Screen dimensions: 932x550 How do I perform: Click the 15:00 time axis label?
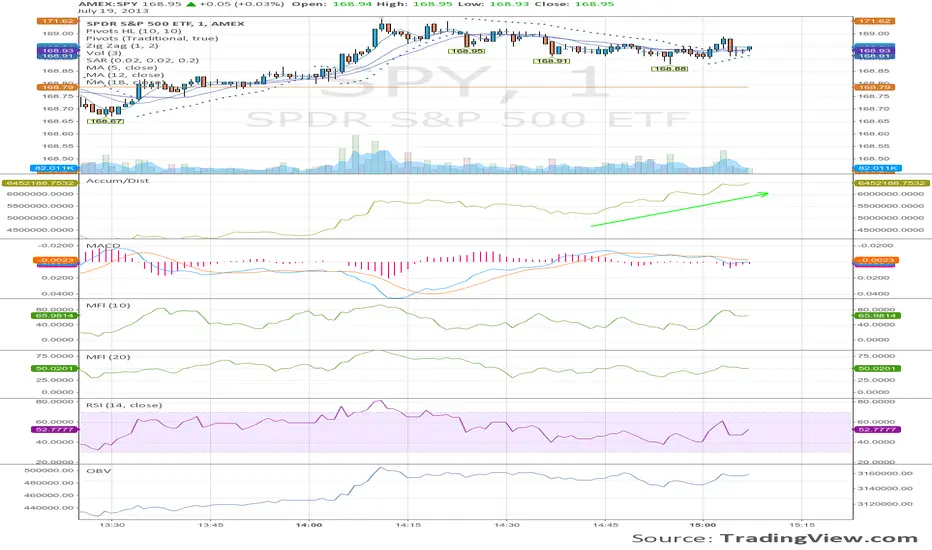point(703,525)
